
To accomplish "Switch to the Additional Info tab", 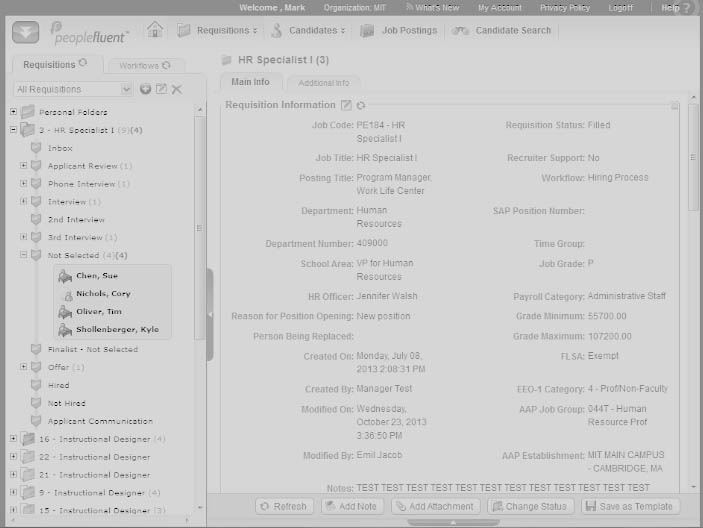I will 323,83.
